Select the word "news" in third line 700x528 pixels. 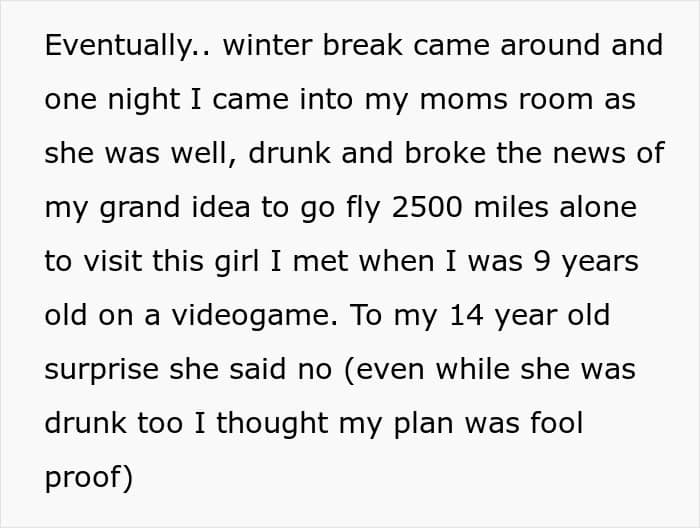(x=589, y=155)
